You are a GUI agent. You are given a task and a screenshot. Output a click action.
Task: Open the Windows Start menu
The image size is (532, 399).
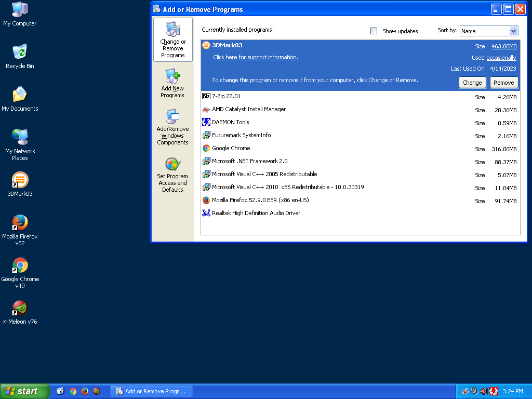[24, 391]
